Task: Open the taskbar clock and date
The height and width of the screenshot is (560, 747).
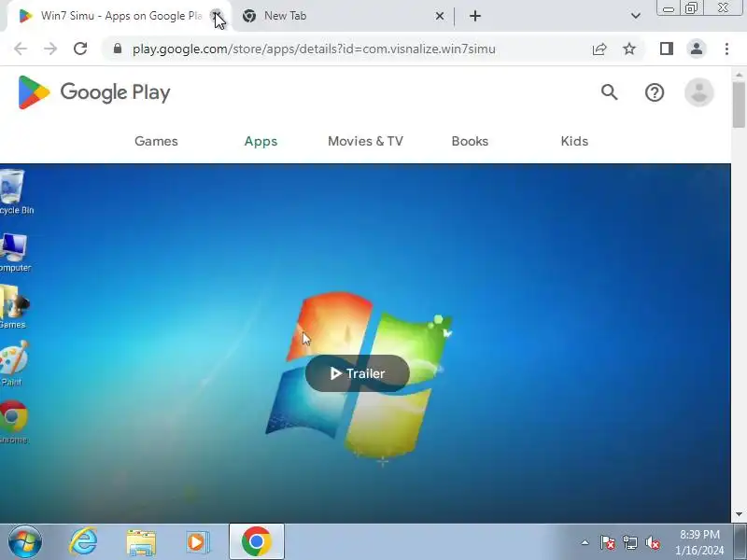Action: pyautogui.click(x=699, y=542)
